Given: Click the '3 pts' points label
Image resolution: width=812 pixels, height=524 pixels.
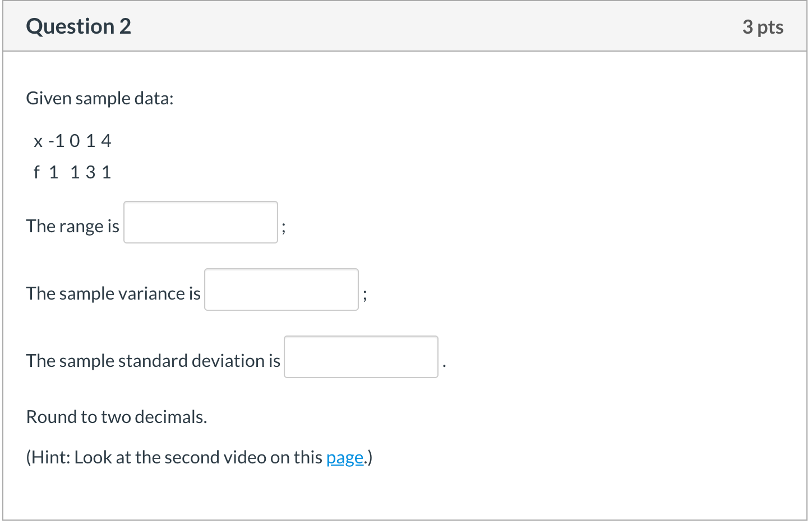Looking at the screenshot, I should click(763, 27).
